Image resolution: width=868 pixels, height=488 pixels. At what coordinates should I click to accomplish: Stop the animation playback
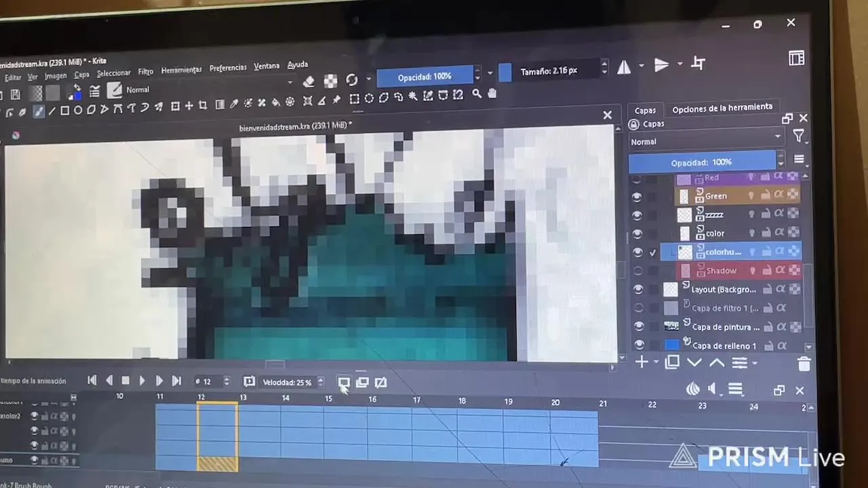(125, 382)
